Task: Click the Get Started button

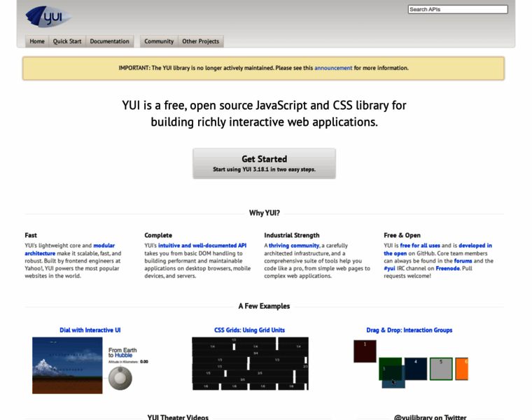Action: 265,163
